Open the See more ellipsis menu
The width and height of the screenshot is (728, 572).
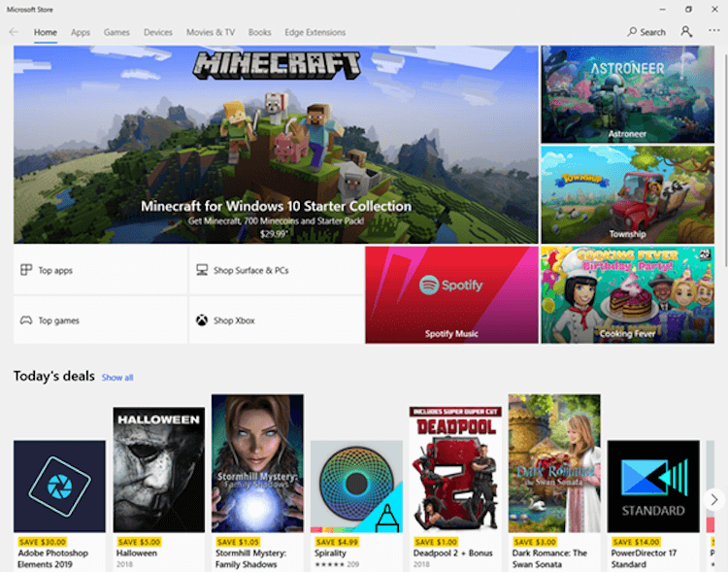point(714,31)
